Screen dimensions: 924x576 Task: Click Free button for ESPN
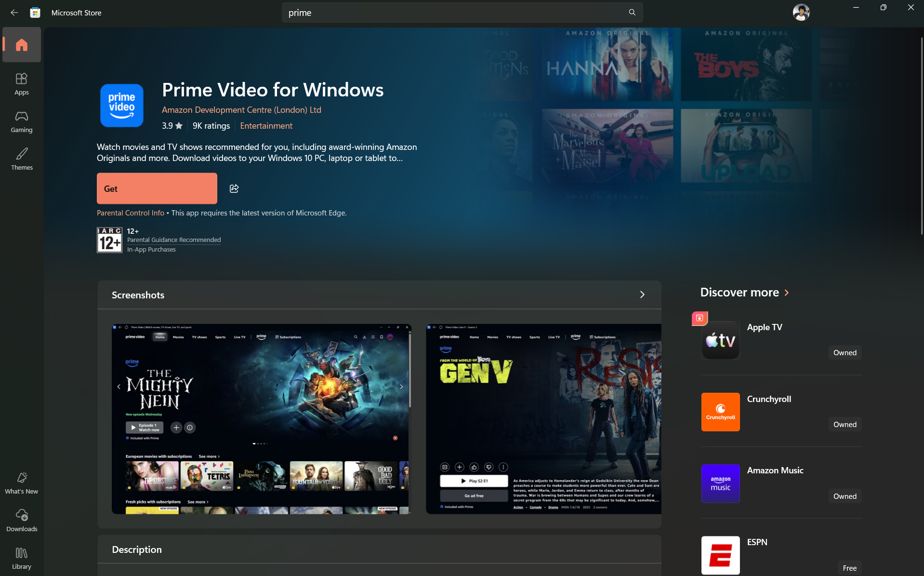tap(849, 568)
